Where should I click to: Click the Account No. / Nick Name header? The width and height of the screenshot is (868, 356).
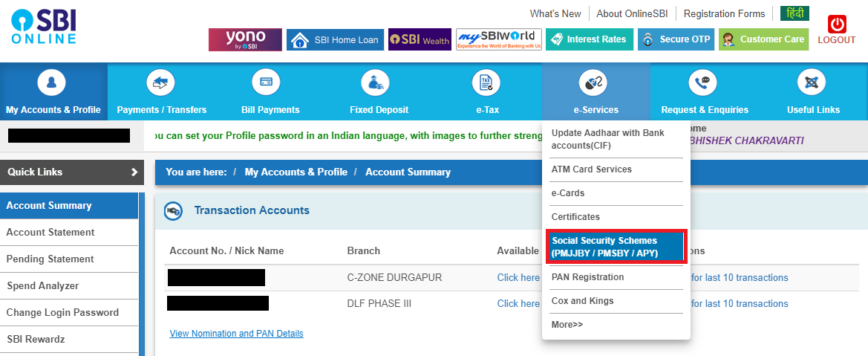pos(226,251)
